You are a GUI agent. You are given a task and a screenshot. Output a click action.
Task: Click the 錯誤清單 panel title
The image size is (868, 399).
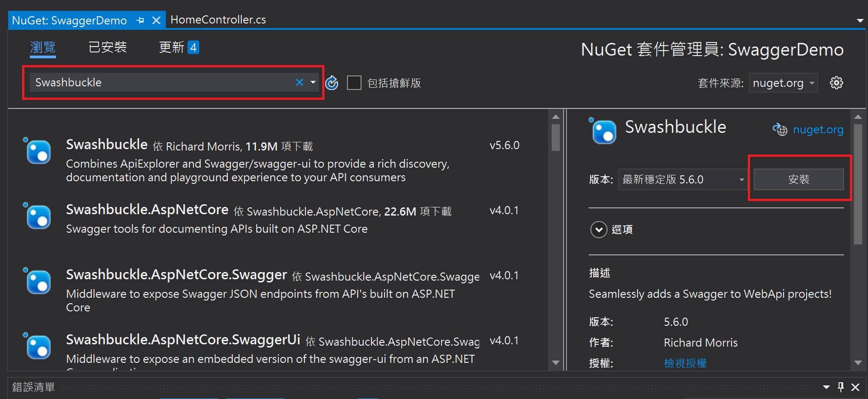[33, 387]
